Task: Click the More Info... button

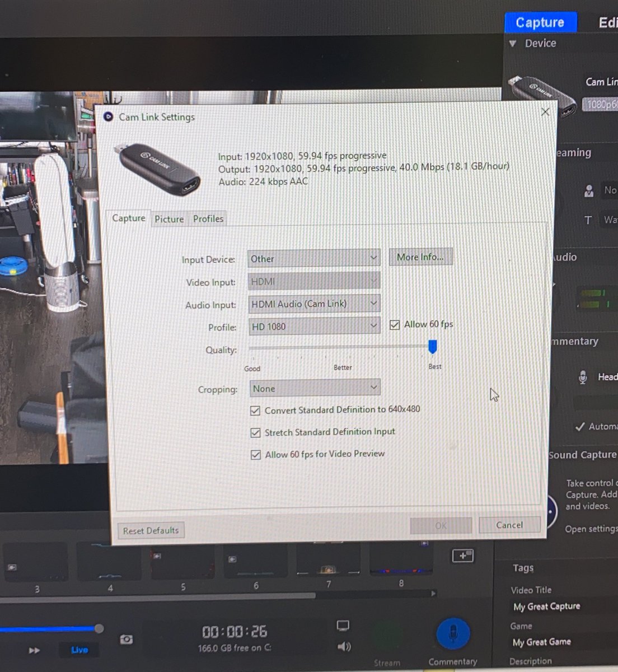Action: (x=420, y=257)
